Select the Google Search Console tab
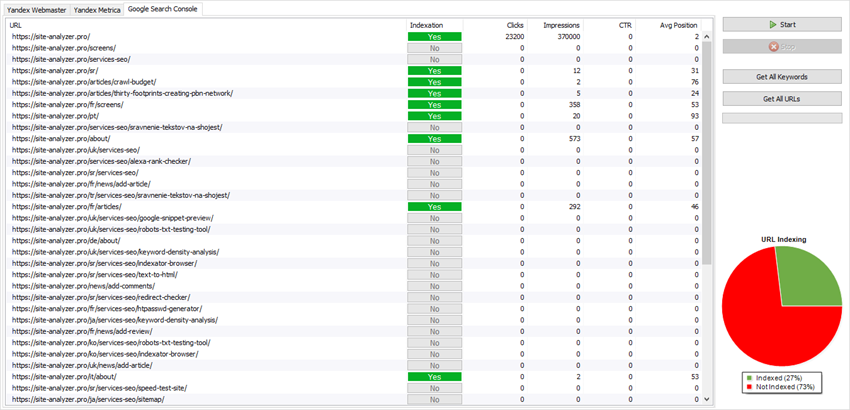Image resolution: width=850 pixels, height=410 pixels. pyautogui.click(x=163, y=9)
